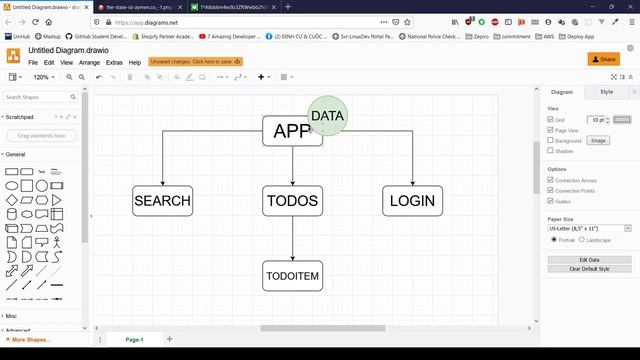Open the 120% zoom dropdown
640x360 pixels.
(44, 77)
